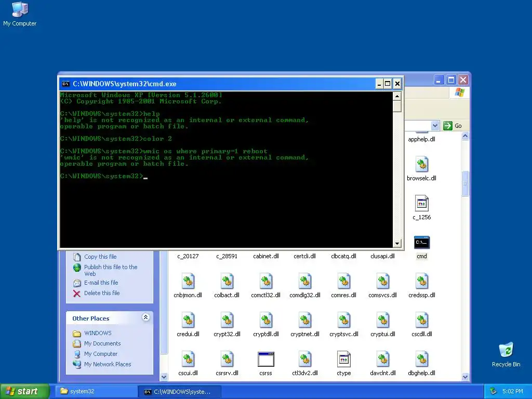Go to the WINDOWS folder link

pyautogui.click(x=98, y=333)
